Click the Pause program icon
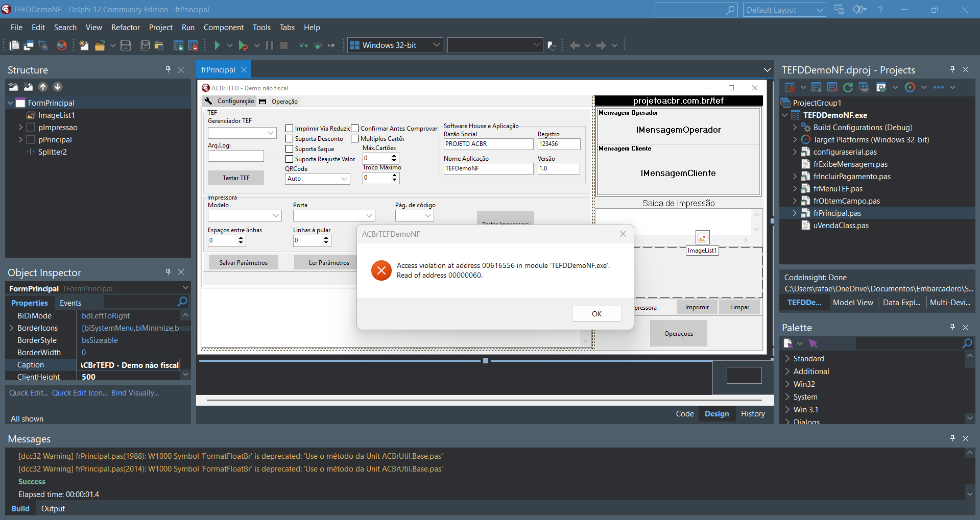980x520 pixels. tap(270, 45)
